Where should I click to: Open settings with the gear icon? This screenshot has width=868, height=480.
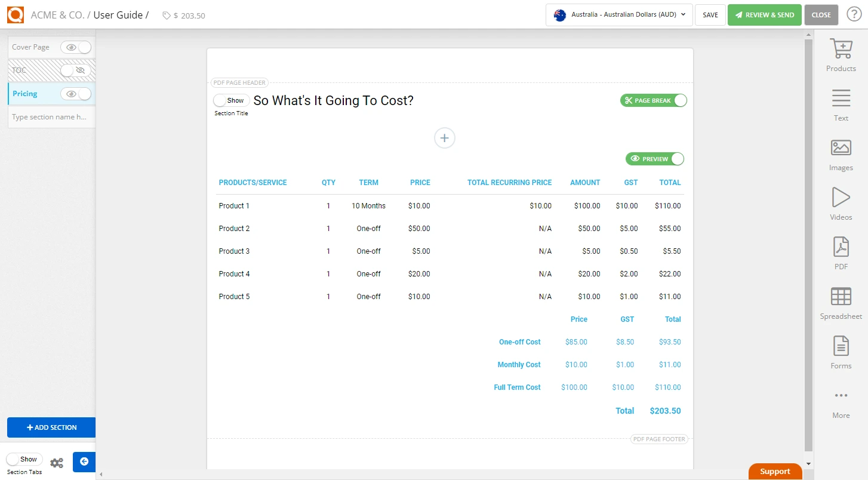[57, 462]
